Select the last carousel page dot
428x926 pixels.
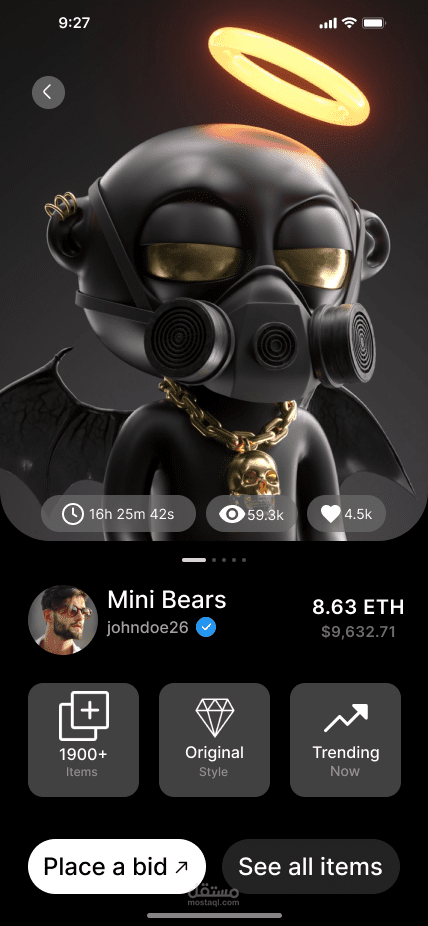coord(244,559)
